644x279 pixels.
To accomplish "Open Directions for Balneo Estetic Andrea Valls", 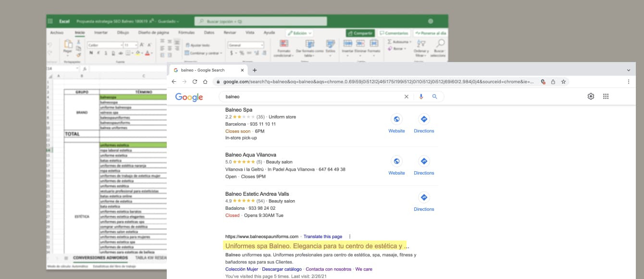I will 424,201.
